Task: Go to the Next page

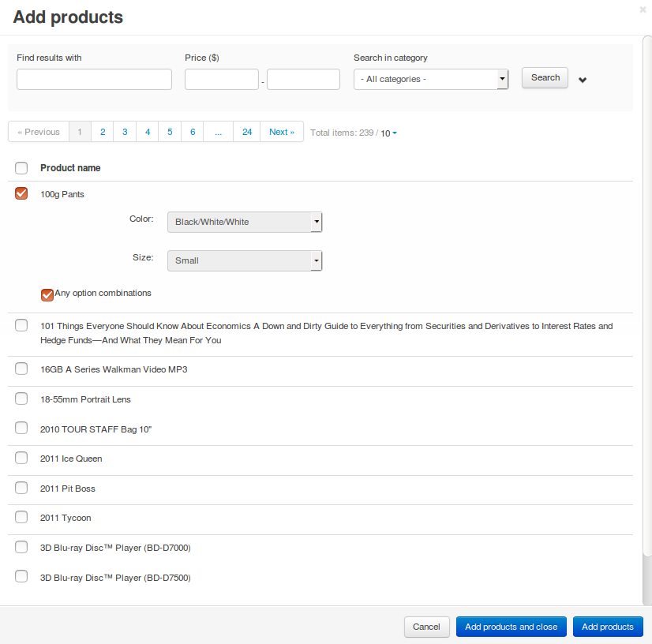Action: (x=282, y=132)
